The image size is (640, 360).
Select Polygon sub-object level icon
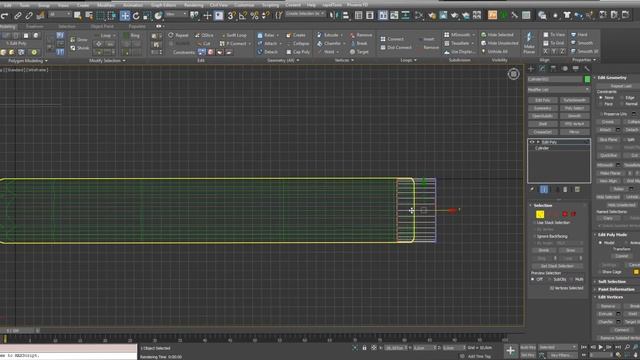coord(565,214)
